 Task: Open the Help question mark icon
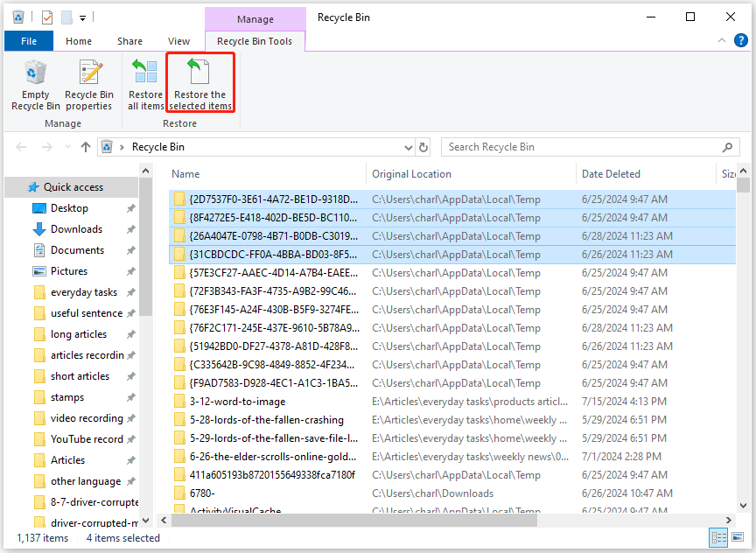point(740,40)
